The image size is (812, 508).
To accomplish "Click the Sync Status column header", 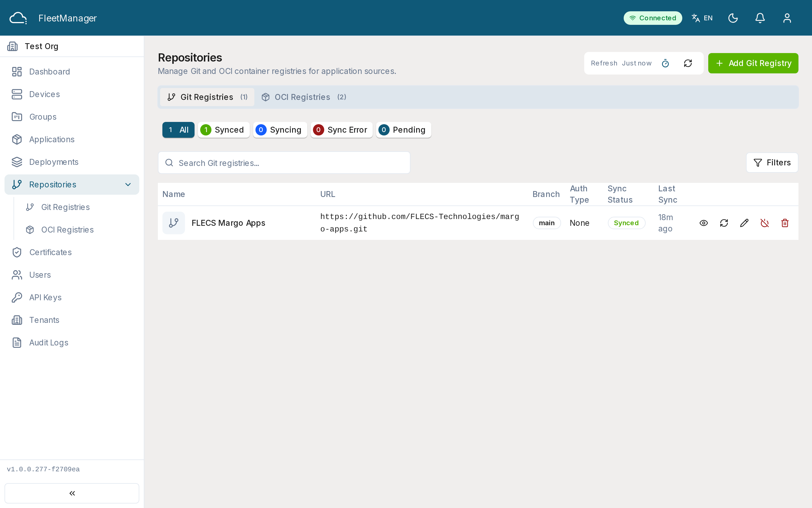I will coord(620,194).
